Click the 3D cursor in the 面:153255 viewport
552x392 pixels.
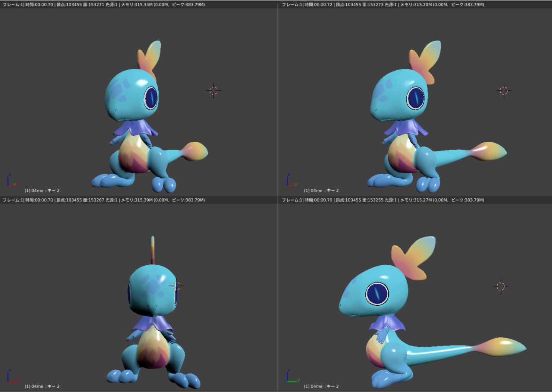point(501,285)
